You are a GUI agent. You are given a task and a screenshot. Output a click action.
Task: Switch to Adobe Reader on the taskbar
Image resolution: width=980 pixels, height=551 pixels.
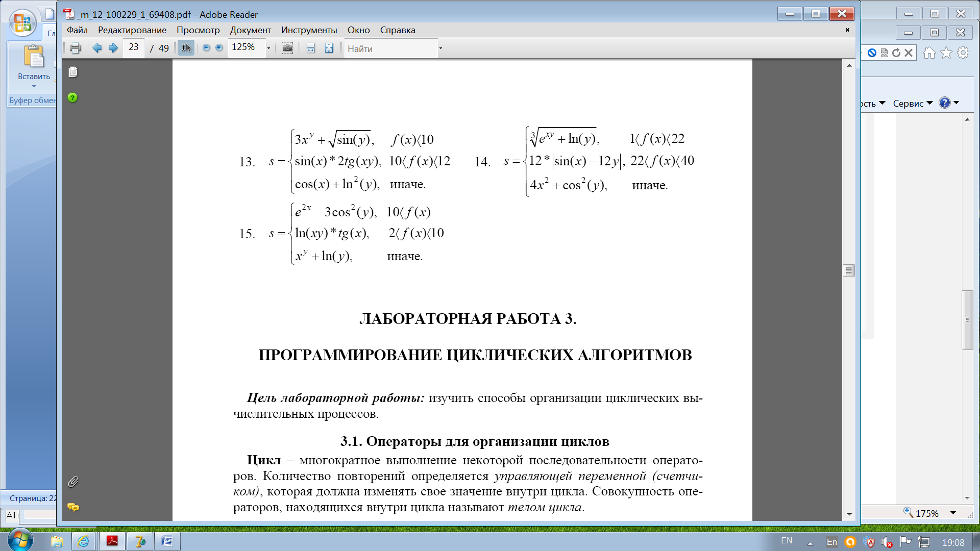(x=112, y=541)
